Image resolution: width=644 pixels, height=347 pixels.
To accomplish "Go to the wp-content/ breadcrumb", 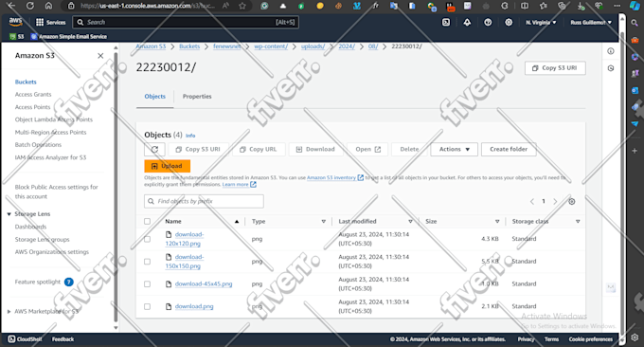I will pyautogui.click(x=271, y=46).
